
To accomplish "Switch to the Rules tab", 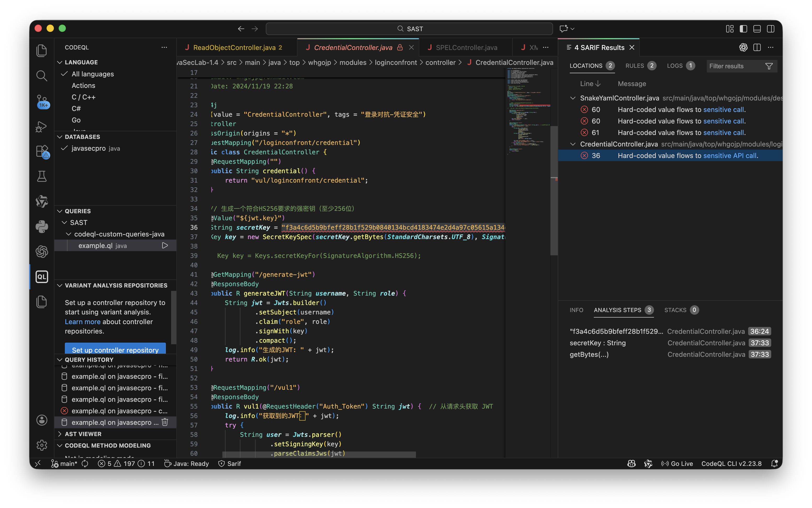I will [634, 66].
